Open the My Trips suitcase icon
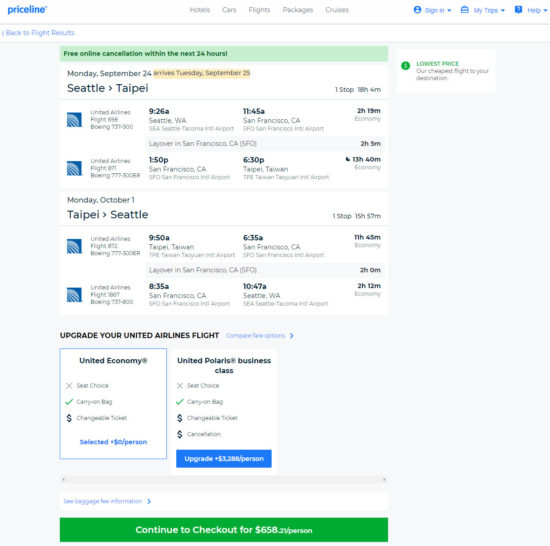 pyautogui.click(x=464, y=10)
